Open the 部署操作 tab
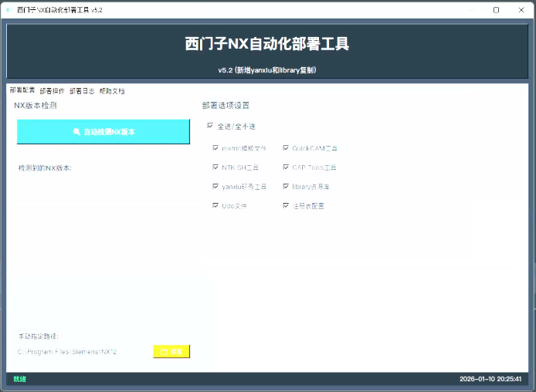The image size is (536, 392). [52, 91]
